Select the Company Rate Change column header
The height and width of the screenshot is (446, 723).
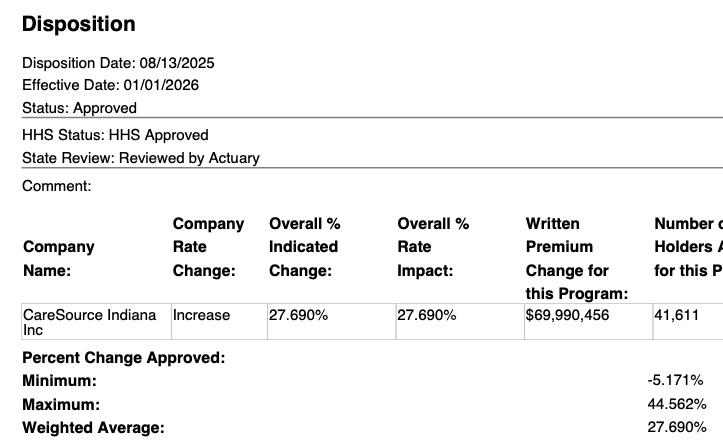[x=208, y=247]
